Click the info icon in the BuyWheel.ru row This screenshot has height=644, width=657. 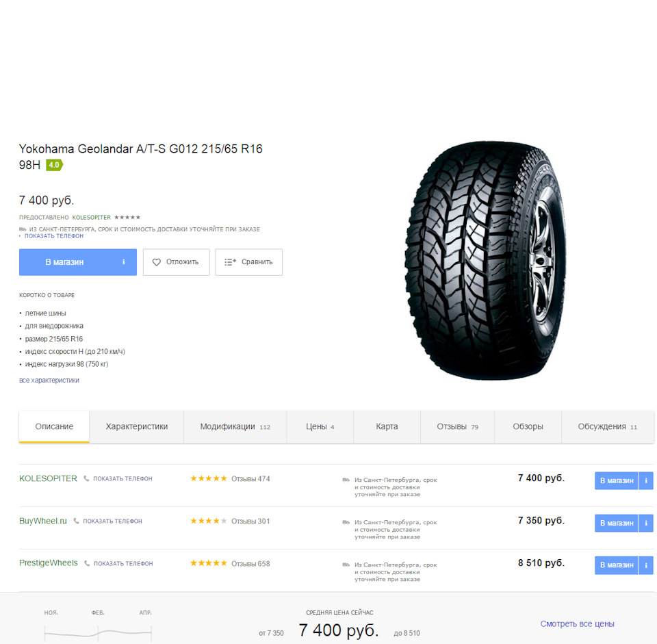click(645, 523)
